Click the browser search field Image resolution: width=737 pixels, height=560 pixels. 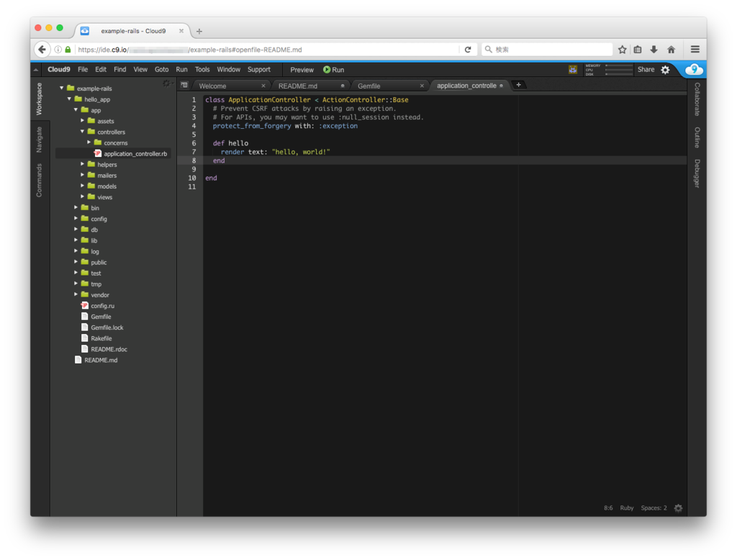(x=548, y=50)
